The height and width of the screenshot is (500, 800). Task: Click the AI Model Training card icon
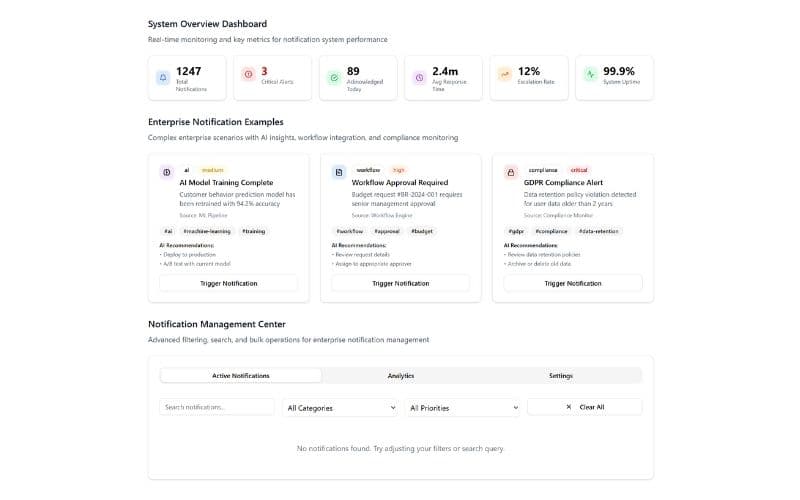(x=166, y=172)
